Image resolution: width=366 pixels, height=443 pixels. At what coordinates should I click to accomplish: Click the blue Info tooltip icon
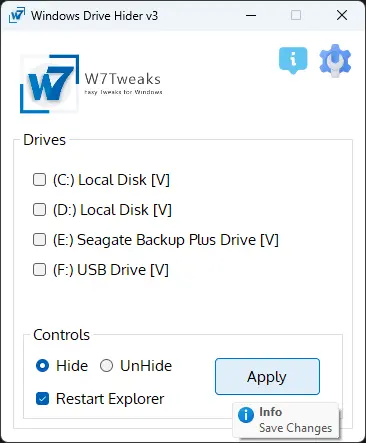(x=246, y=415)
